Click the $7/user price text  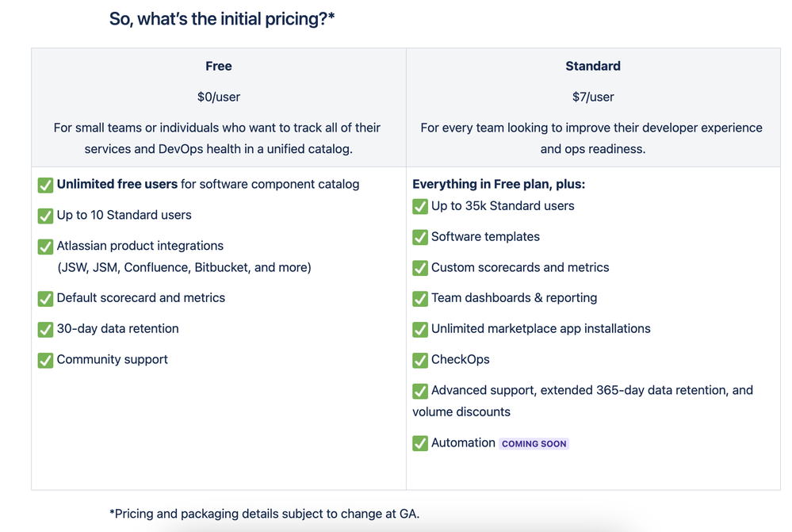pos(593,98)
